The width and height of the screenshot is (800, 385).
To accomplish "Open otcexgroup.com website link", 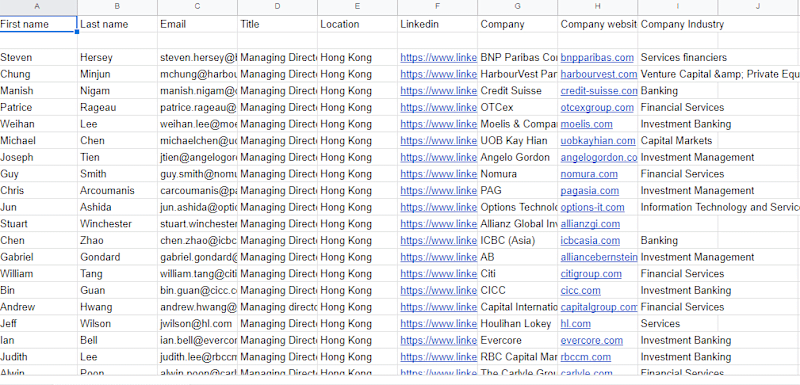I will 597,108.
